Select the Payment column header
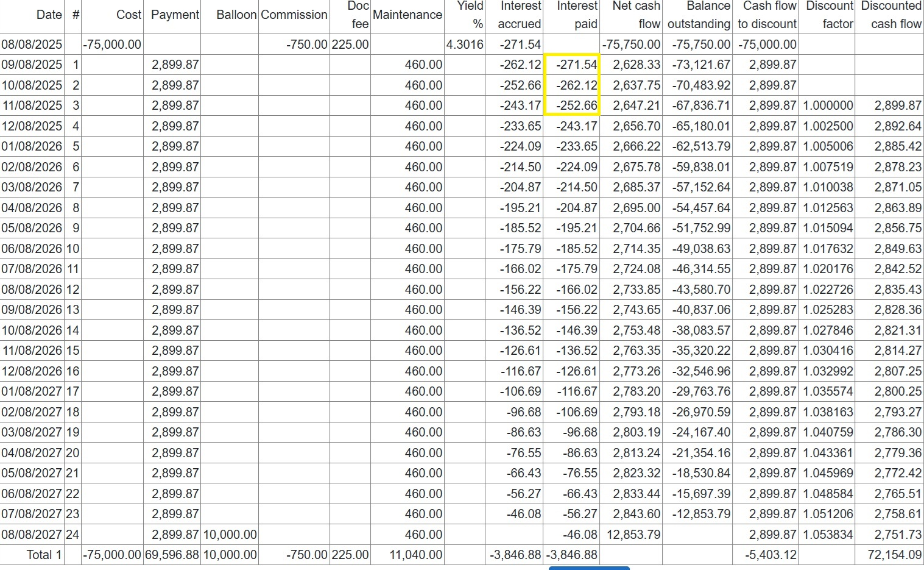924x570 pixels. point(175,15)
